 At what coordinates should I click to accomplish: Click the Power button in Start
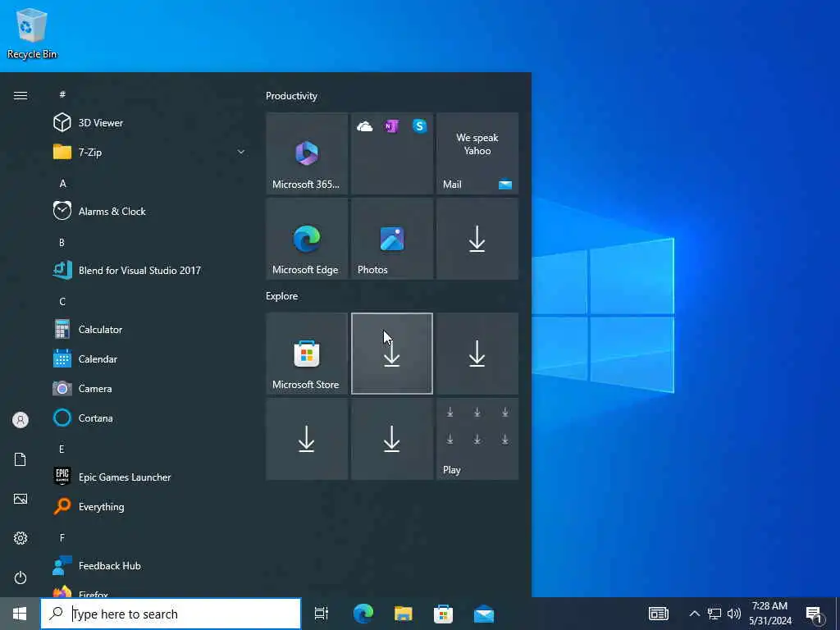coord(21,578)
